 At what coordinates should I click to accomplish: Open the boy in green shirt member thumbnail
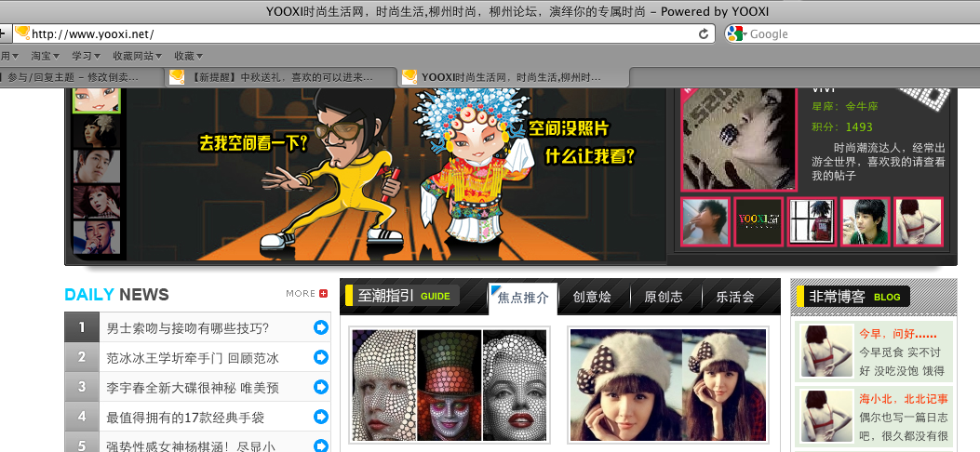tap(865, 221)
